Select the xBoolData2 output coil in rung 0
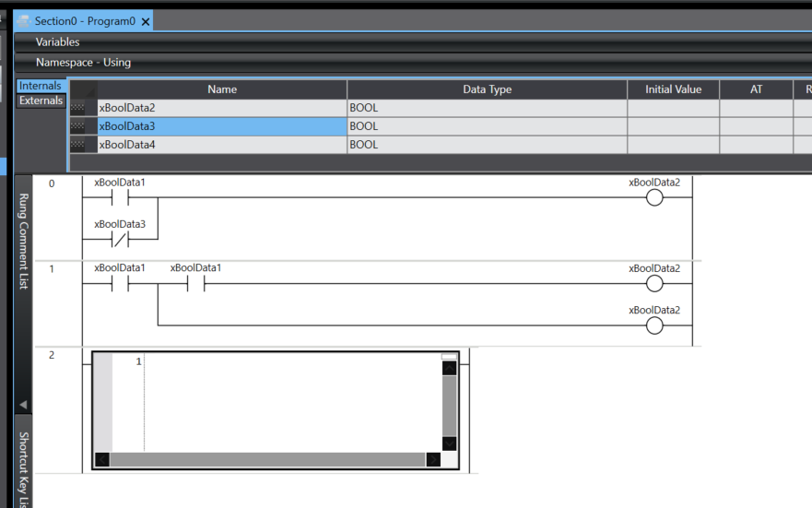The width and height of the screenshot is (812, 508). (654, 197)
